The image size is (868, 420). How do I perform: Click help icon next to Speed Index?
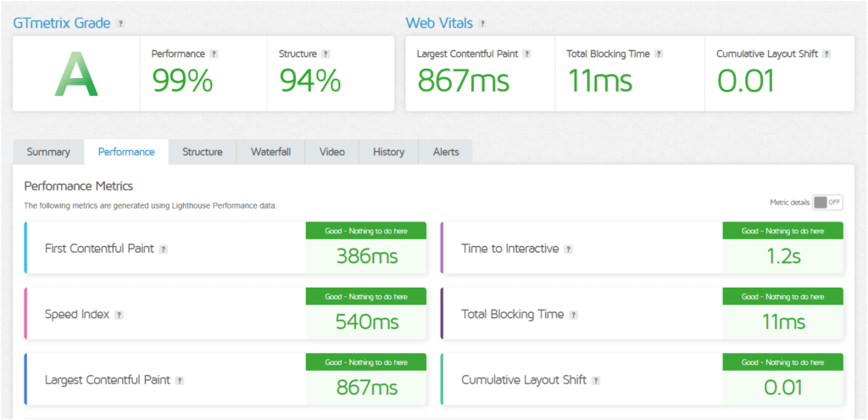click(120, 315)
